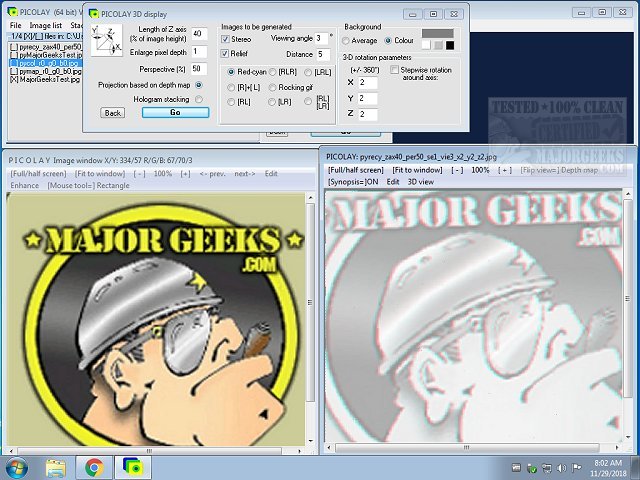
Task: Click [Full/half screen] in right window
Action: (356, 170)
